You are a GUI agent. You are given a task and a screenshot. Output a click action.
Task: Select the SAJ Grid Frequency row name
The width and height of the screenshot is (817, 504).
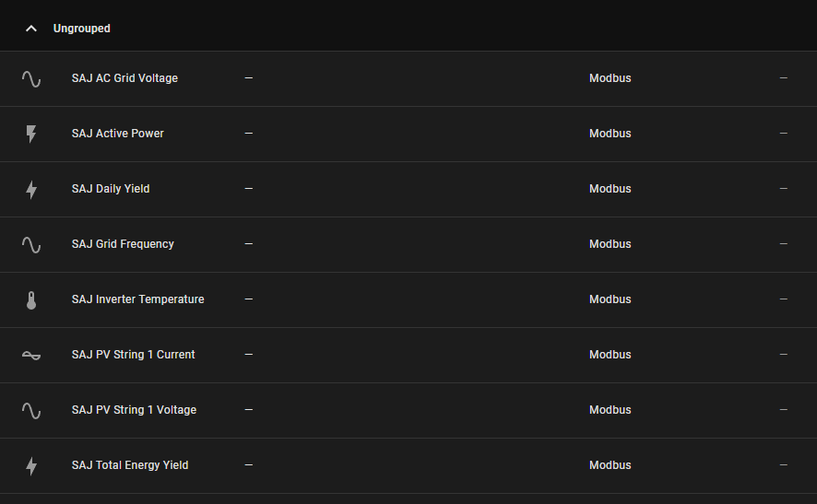(123, 243)
